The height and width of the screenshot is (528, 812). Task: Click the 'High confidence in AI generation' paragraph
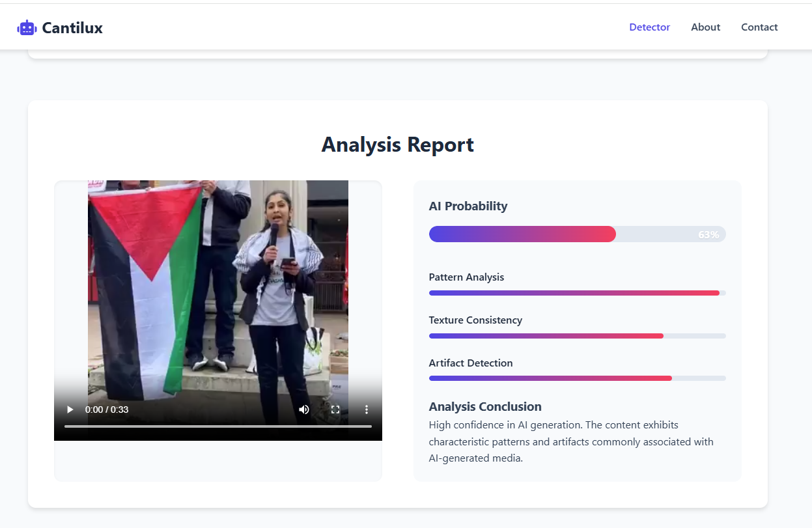571,441
